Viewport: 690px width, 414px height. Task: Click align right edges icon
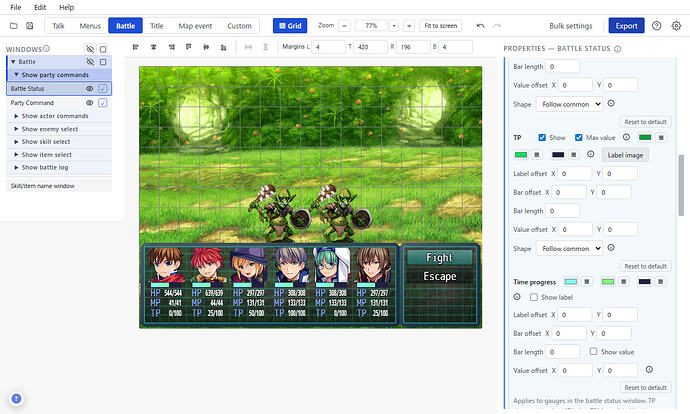tap(172, 47)
